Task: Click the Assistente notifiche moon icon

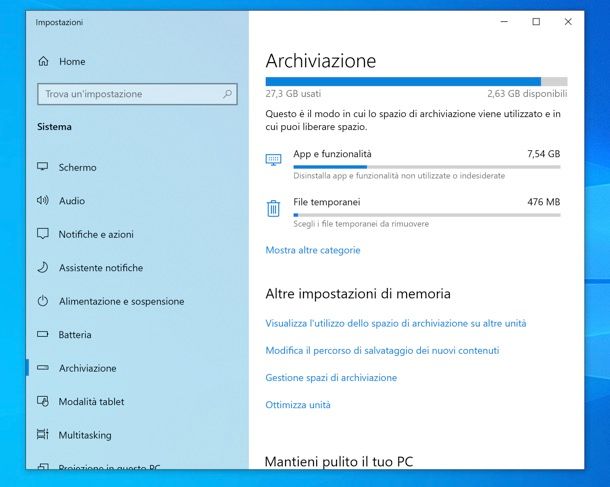Action: pos(42,267)
